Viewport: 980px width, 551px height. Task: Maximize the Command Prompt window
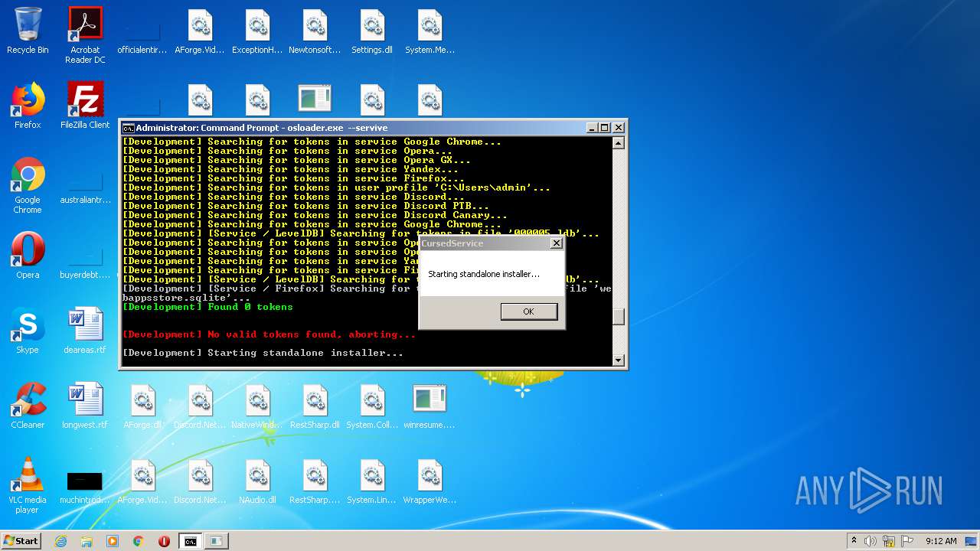pyautogui.click(x=605, y=128)
